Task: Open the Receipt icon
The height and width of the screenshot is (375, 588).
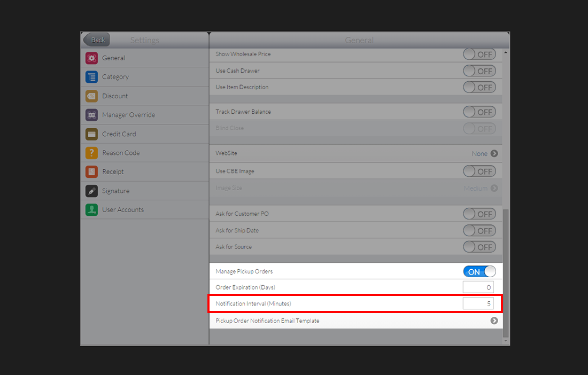Action: tap(91, 171)
